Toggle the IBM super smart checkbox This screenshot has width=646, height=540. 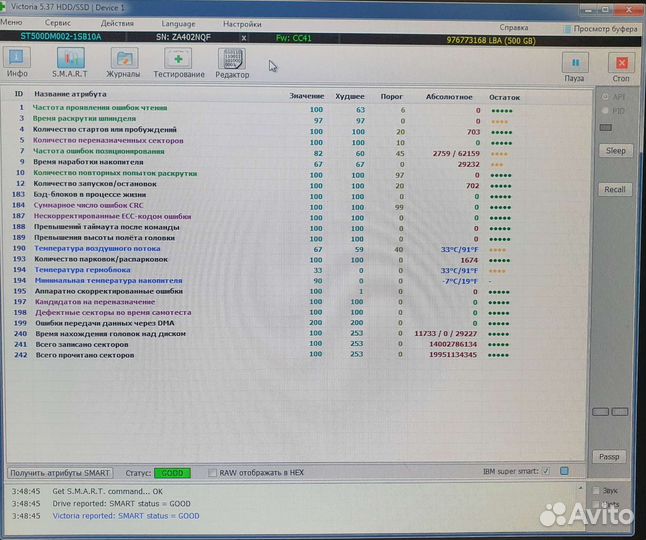[x=545, y=471]
